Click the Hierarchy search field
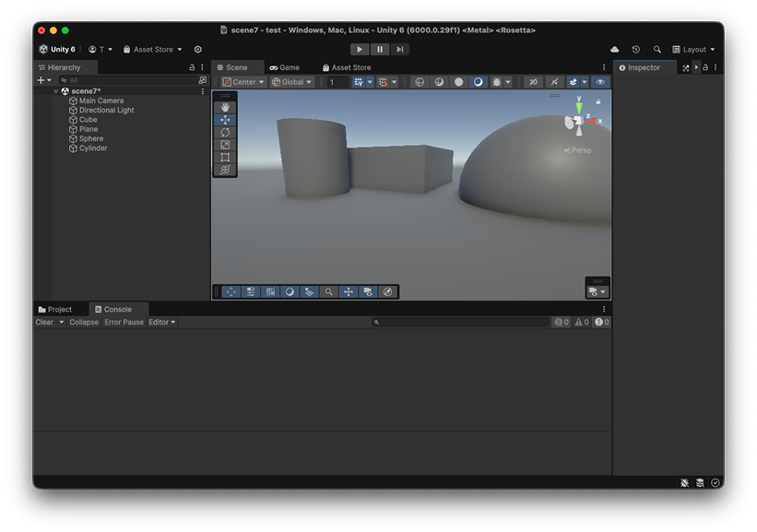This screenshot has width=757, height=532. (x=129, y=80)
